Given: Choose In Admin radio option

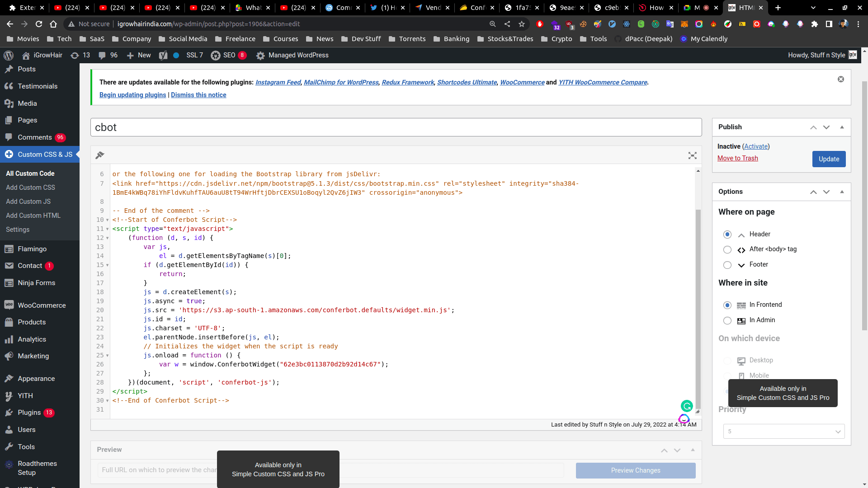Looking at the screenshot, I should (x=727, y=321).
